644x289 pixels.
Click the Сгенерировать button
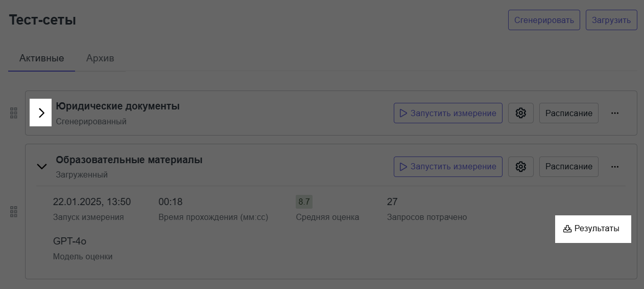coord(544,20)
